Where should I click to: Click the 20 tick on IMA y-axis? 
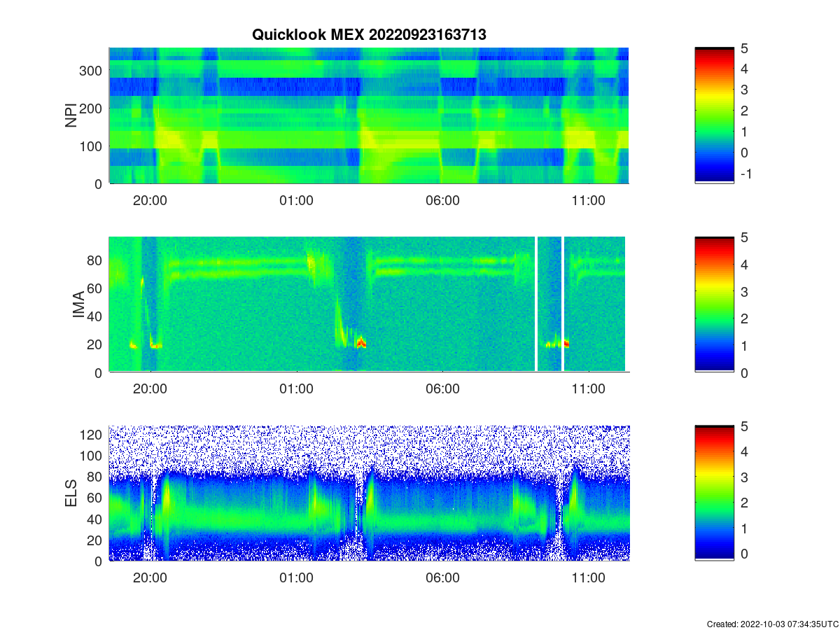coord(96,344)
